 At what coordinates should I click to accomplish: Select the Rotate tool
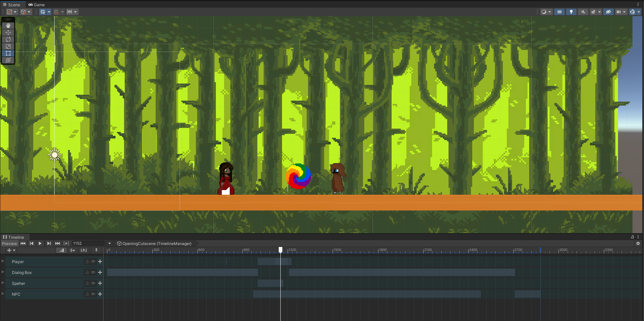(8, 39)
